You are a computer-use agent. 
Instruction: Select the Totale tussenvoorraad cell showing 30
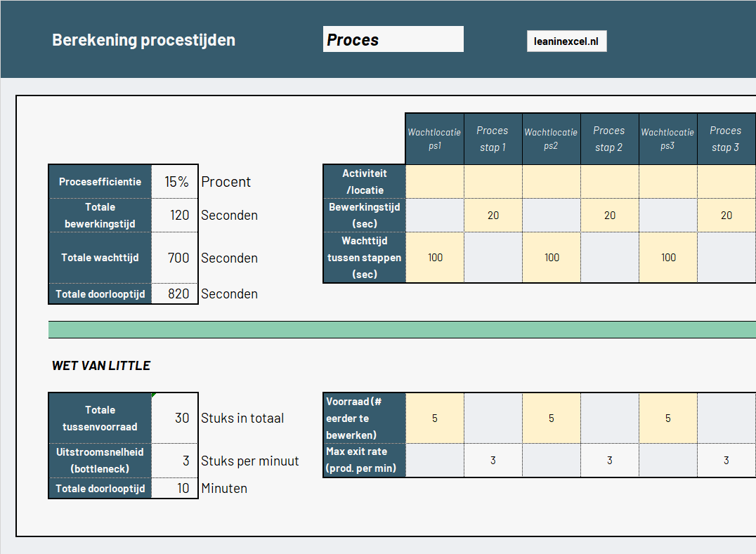tap(175, 417)
